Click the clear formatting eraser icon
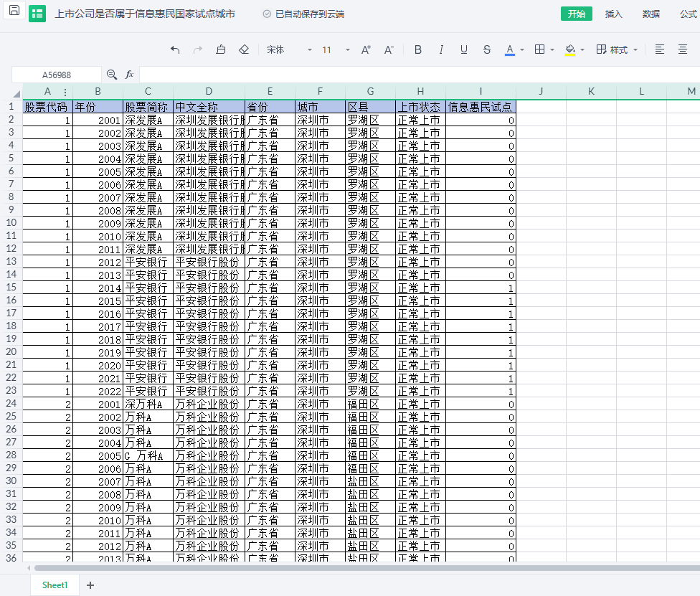 coord(243,49)
